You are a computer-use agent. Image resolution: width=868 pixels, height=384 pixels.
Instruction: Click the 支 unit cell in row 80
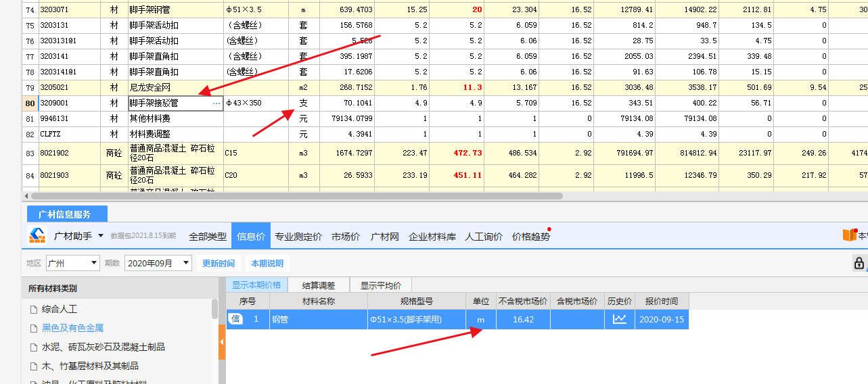[x=304, y=103]
